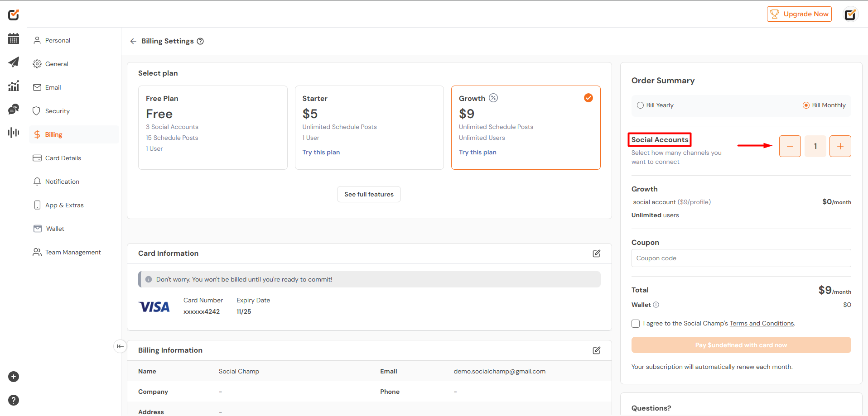Select the Free Plan card
This screenshot has width=868, height=416.
point(213,128)
